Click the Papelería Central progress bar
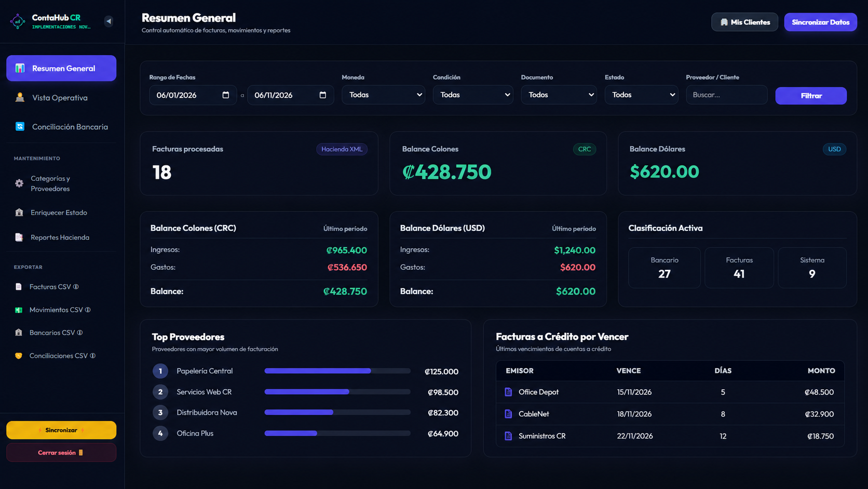The image size is (868, 489). pyautogui.click(x=337, y=371)
